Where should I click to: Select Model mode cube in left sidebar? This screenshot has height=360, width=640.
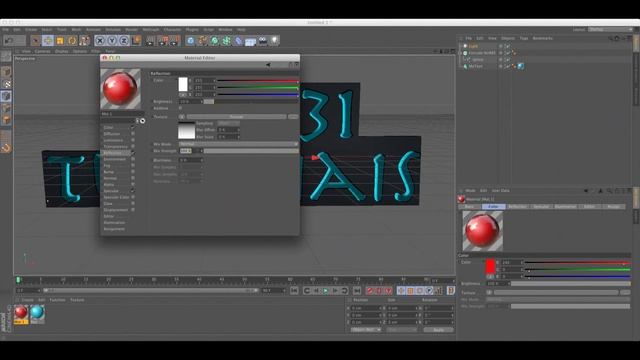click(6, 72)
